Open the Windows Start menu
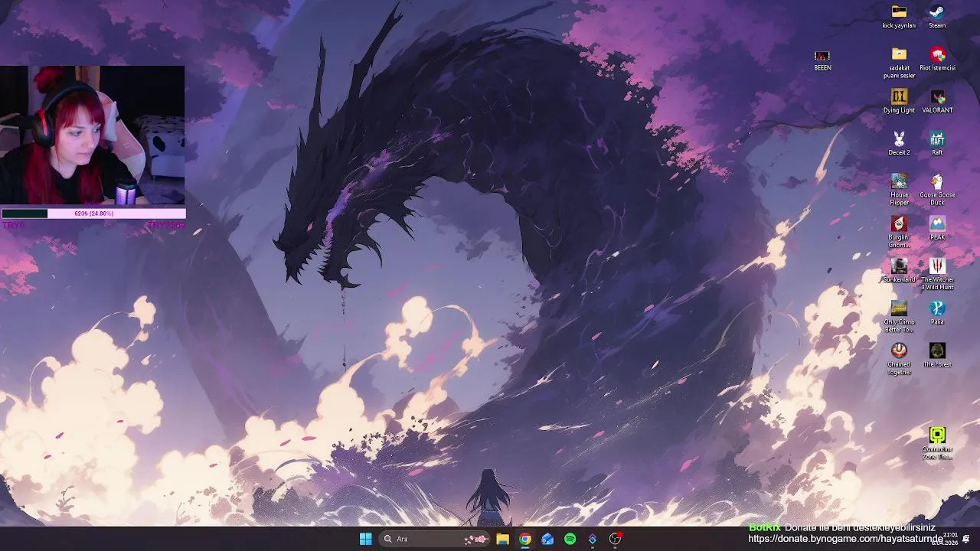980x551 pixels. pyautogui.click(x=365, y=539)
